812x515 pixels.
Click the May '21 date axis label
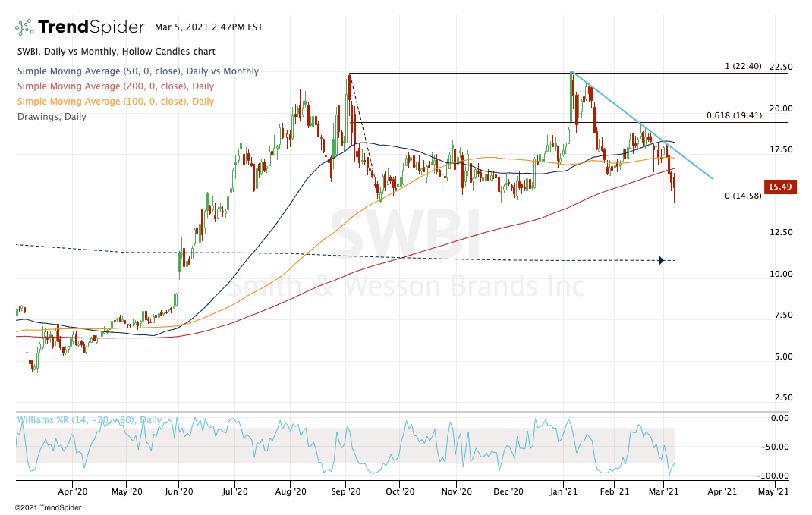click(773, 491)
